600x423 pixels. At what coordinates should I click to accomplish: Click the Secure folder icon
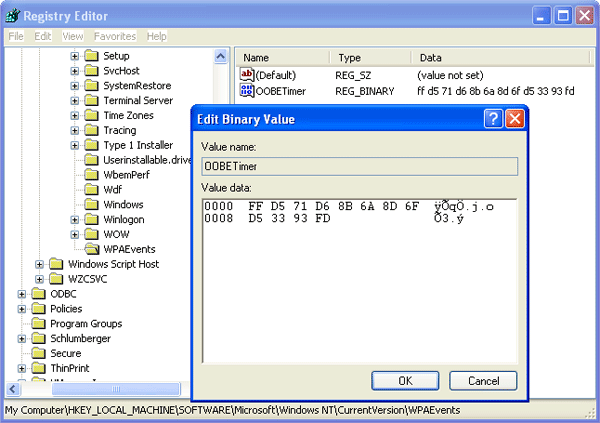(39, 353)
